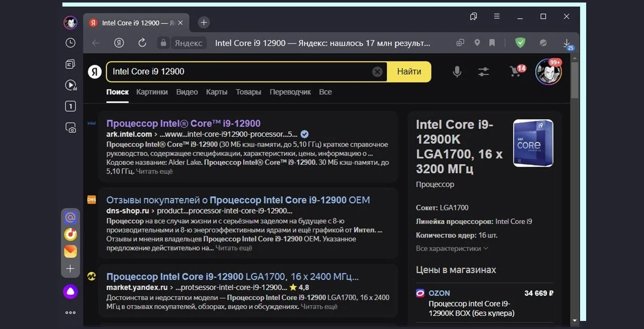Reload the page
Image resolution: width=644 pixels, height=329 pixels.
(142, 43)
